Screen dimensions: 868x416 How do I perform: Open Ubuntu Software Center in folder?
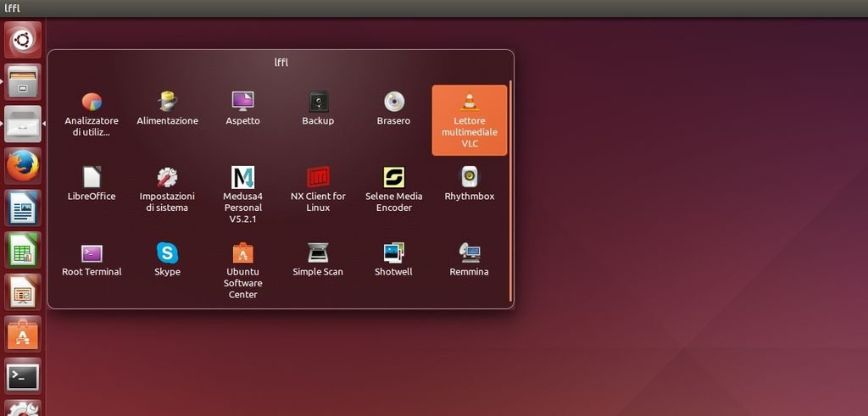pyautogui.click(x=242, y=253)
